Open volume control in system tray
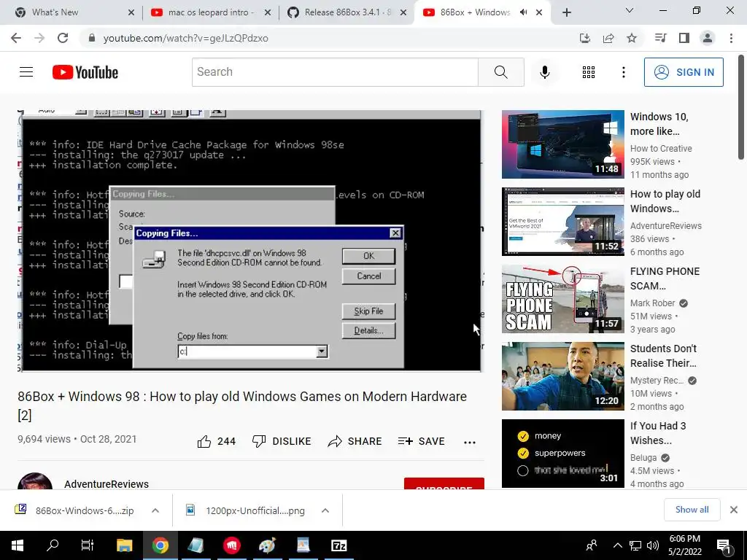747x560 pixels. pyautogui.click(x=653, y=545)
